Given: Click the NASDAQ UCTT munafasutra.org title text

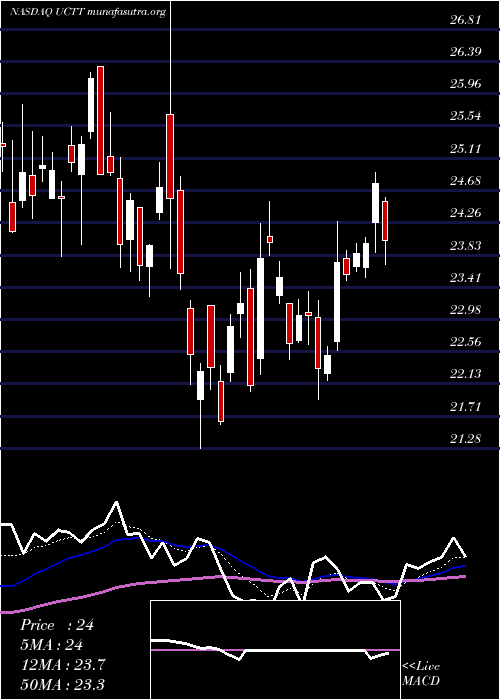Looking at the screenshot, I should pos(88,12).
